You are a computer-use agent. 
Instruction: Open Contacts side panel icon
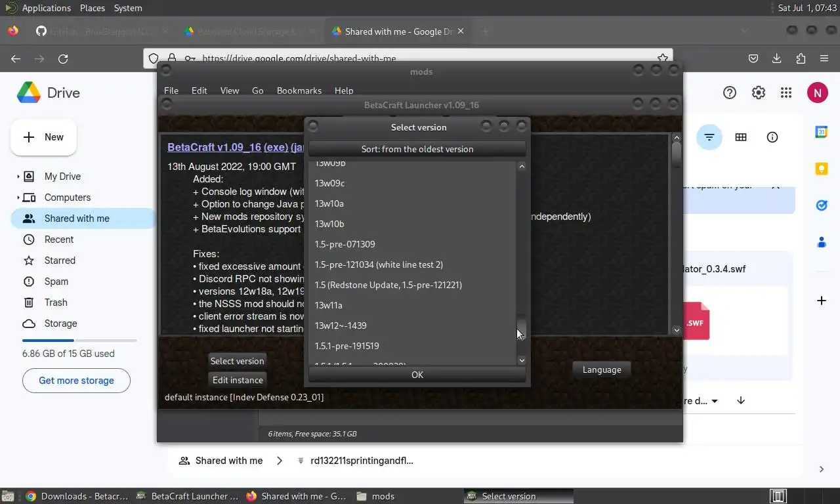(x=821, y=242)
